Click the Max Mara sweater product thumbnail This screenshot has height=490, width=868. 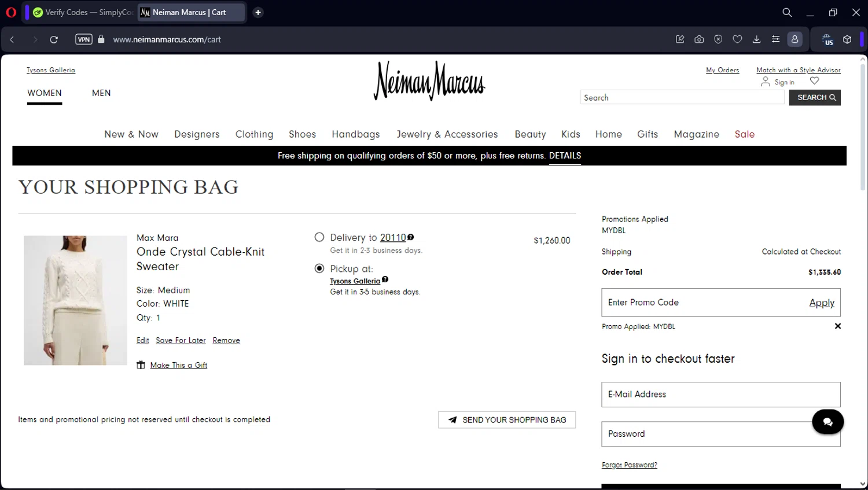pos(75,300)
